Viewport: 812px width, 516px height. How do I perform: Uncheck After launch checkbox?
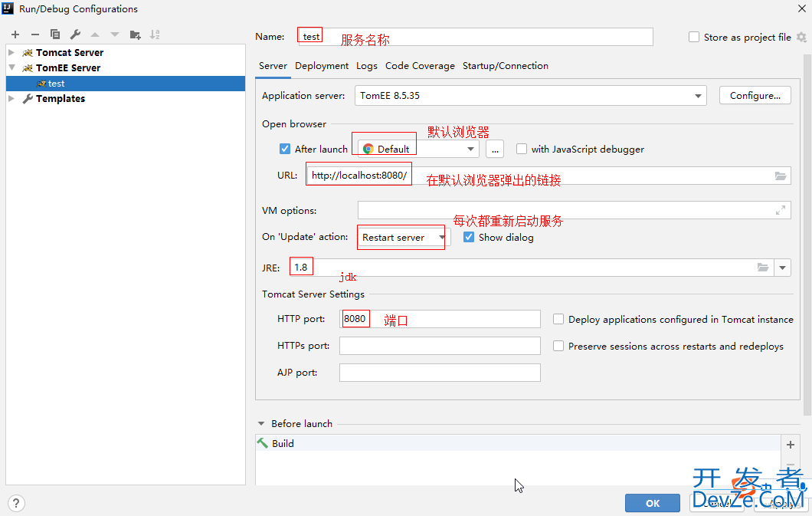[x=285, y=150]
